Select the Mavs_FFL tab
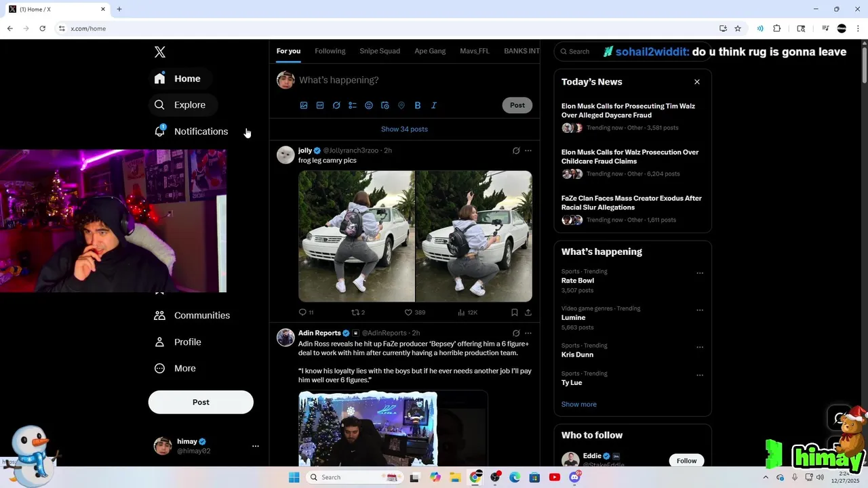 click(x=475, y=51)
